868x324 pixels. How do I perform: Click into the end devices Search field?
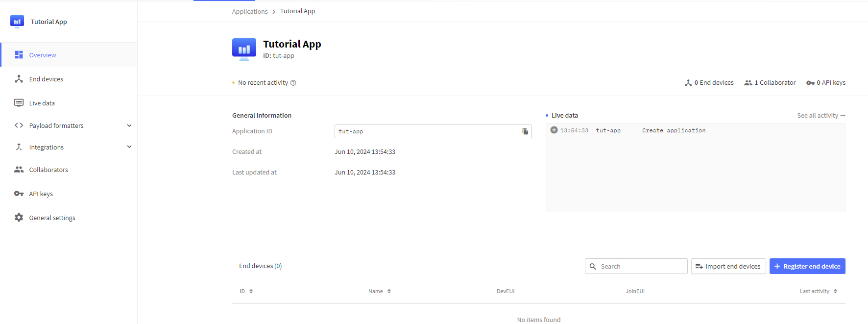point(636,266)
